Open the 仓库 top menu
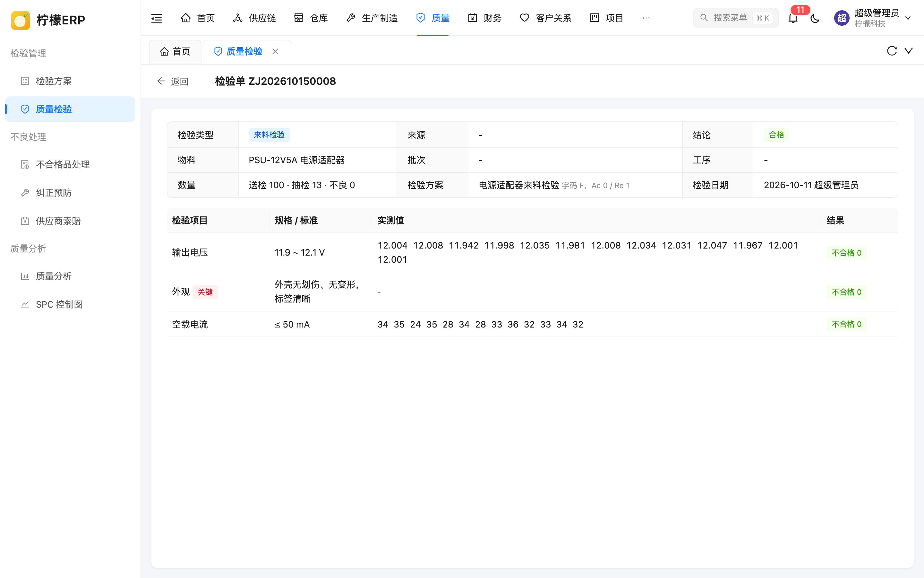 (311, 18)
